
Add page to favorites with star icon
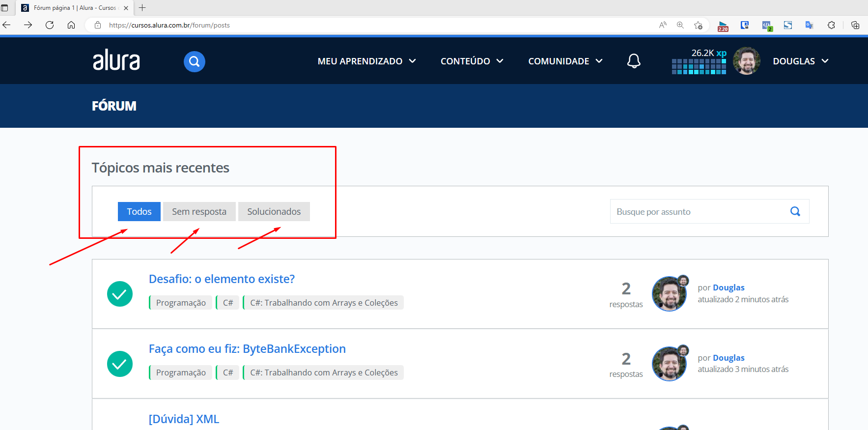coord(698,25)
